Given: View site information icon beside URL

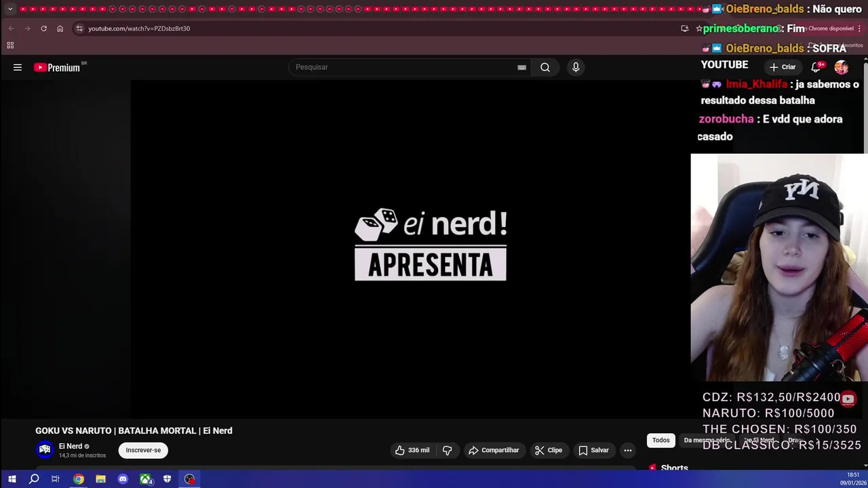Looking at the screenshot, I should point(79,28).
